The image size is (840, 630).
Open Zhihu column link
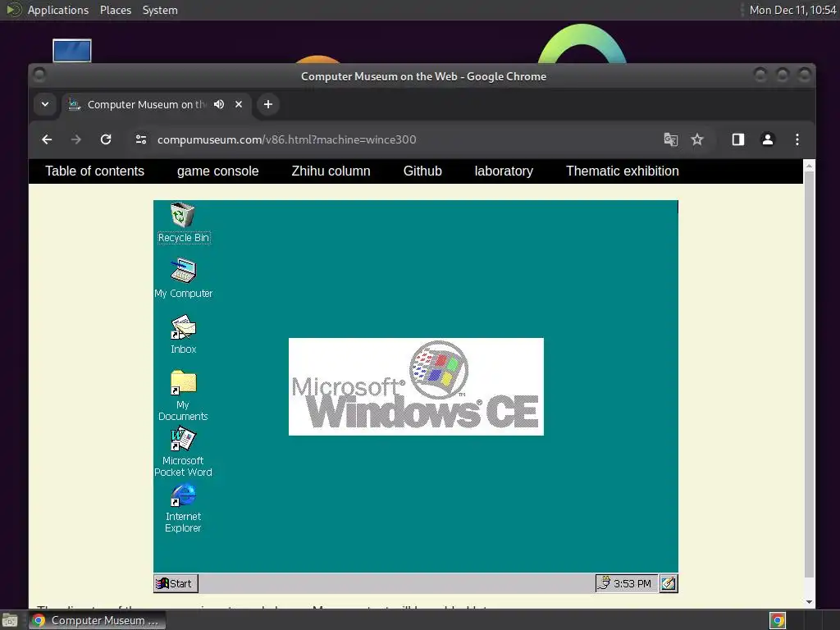tap(331, 171)
